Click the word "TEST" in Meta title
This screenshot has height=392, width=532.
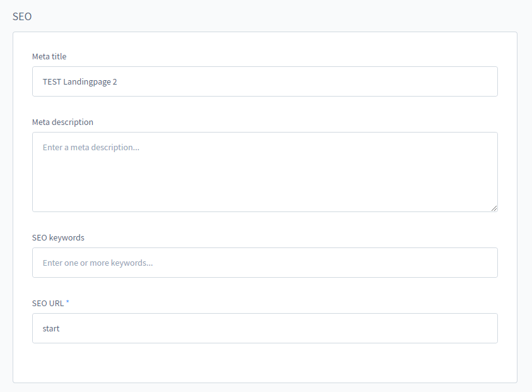tap(52, 81)
